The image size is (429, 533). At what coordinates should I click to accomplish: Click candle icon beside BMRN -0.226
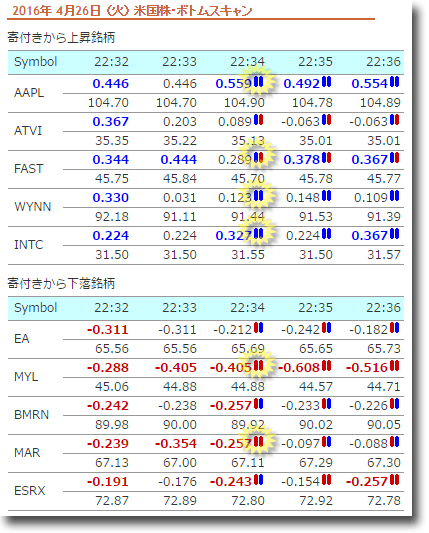coord(394,404)
